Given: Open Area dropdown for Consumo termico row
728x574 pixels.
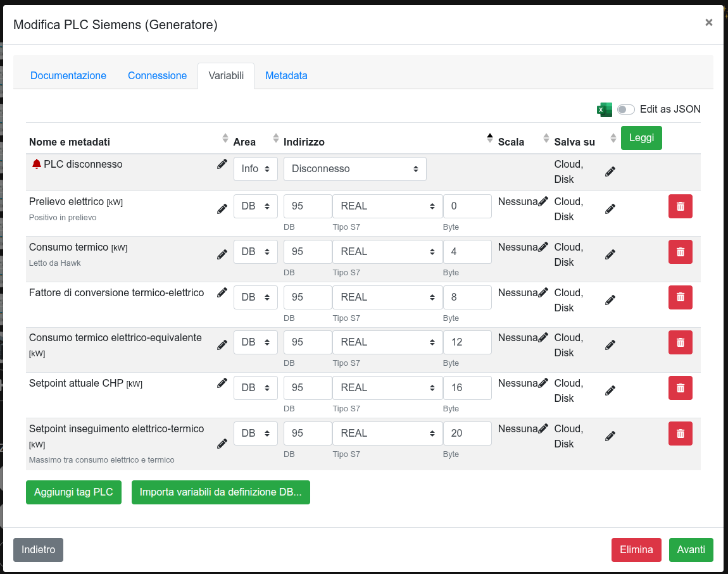Looking at the screenshot, I should (255, 252).
